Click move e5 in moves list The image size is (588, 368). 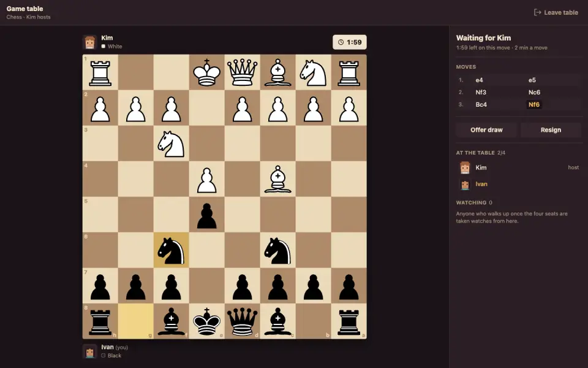point(532,80)
